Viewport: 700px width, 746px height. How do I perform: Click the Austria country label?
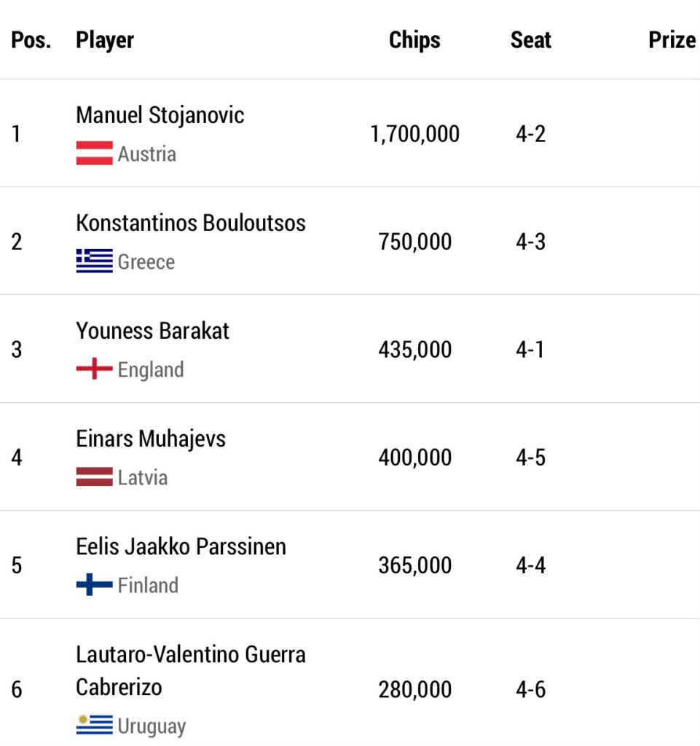(x=147, y=154)
